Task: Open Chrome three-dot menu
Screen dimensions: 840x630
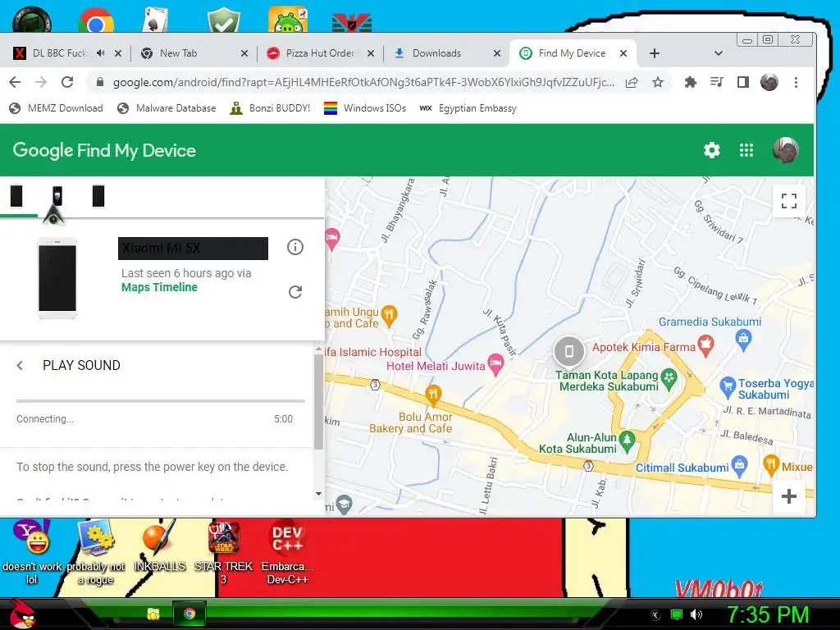Action: point(796,82)
